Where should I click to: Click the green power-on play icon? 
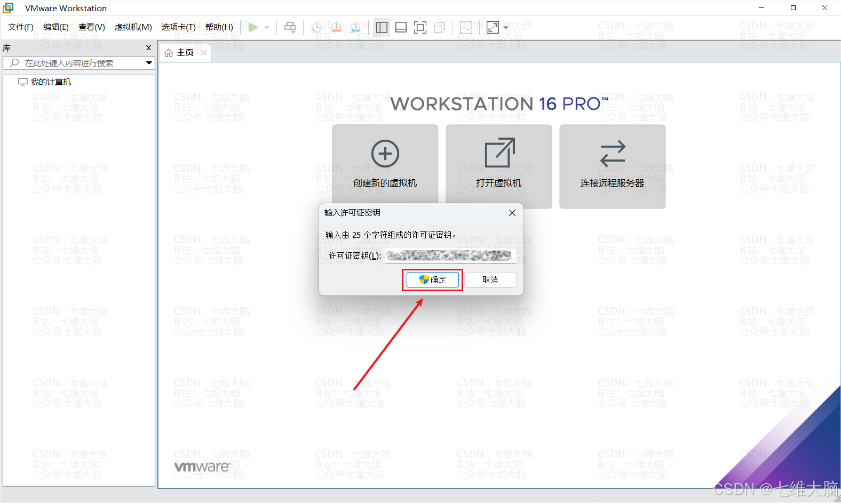click(x=253, y=27)
